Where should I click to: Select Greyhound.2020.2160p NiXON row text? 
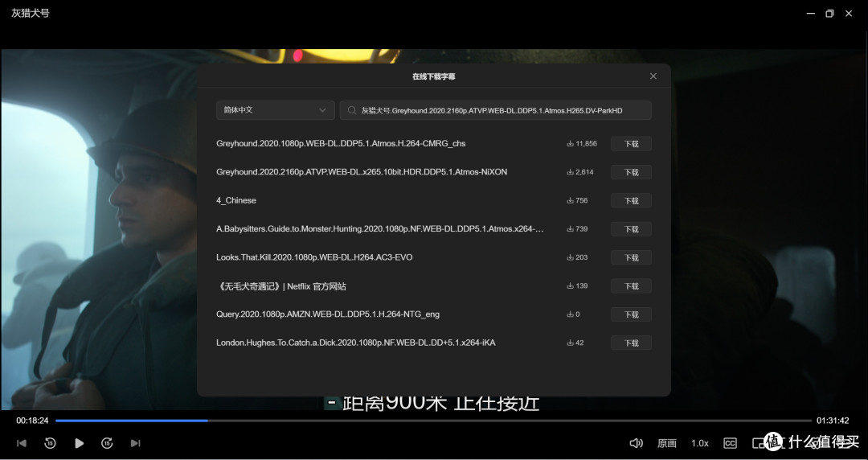click(x=362, y=172)
